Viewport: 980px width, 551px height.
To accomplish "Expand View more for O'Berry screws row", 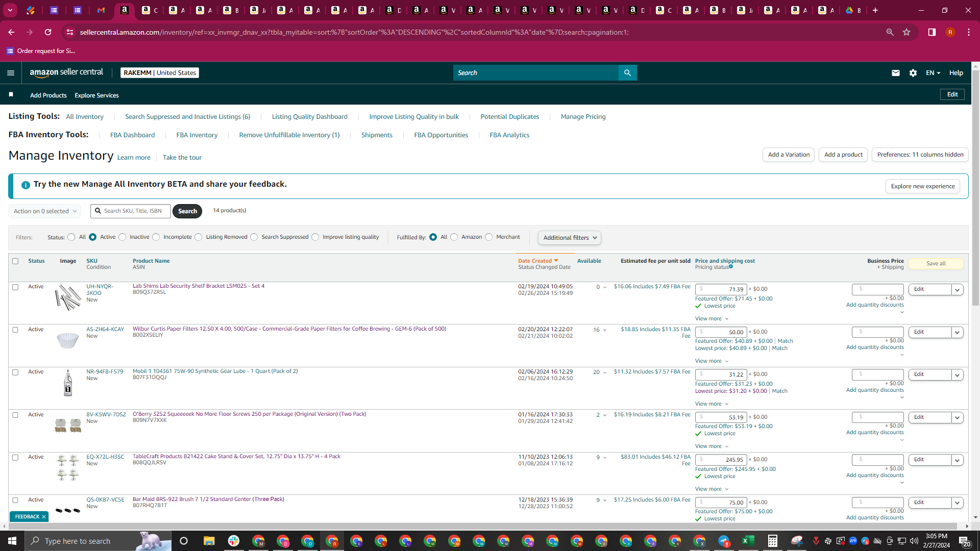I will pos(712,446).
